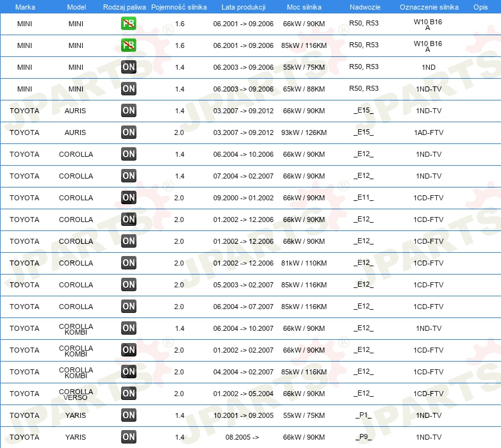Select the 06.2004 -> 07.2007 date cell

coord(243,307)
